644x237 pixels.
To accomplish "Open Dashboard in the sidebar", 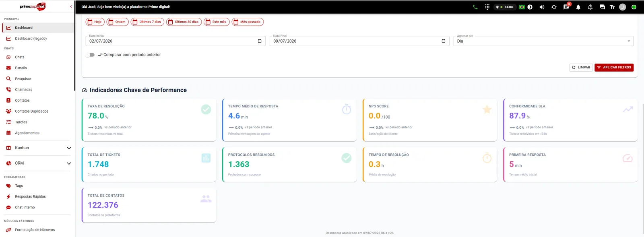I will click(37, 28).
